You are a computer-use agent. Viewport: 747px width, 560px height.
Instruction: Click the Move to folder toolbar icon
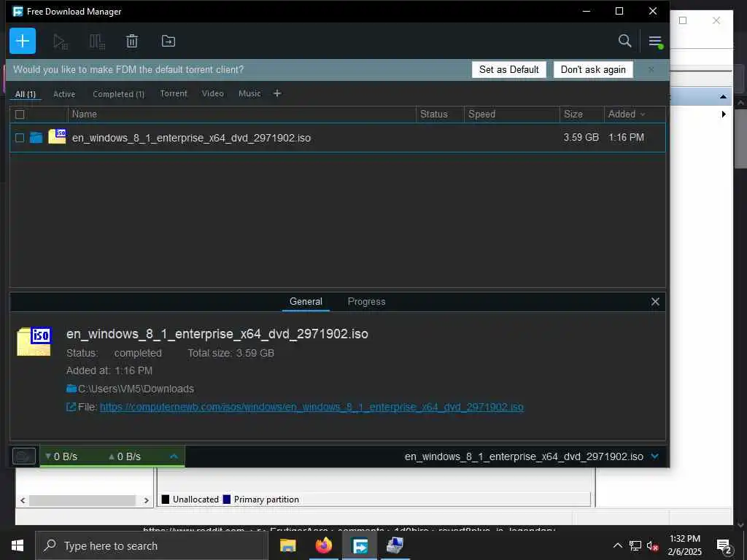[x=169, y=42]
